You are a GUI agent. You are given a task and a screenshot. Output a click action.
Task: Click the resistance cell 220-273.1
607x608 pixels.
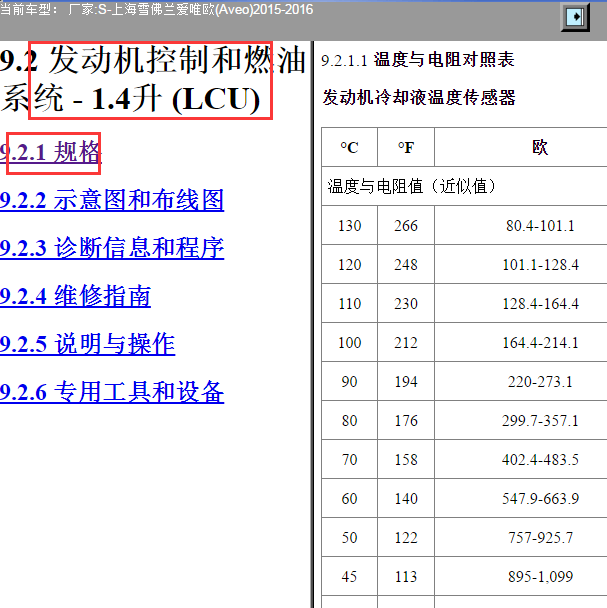click(521, 382)
